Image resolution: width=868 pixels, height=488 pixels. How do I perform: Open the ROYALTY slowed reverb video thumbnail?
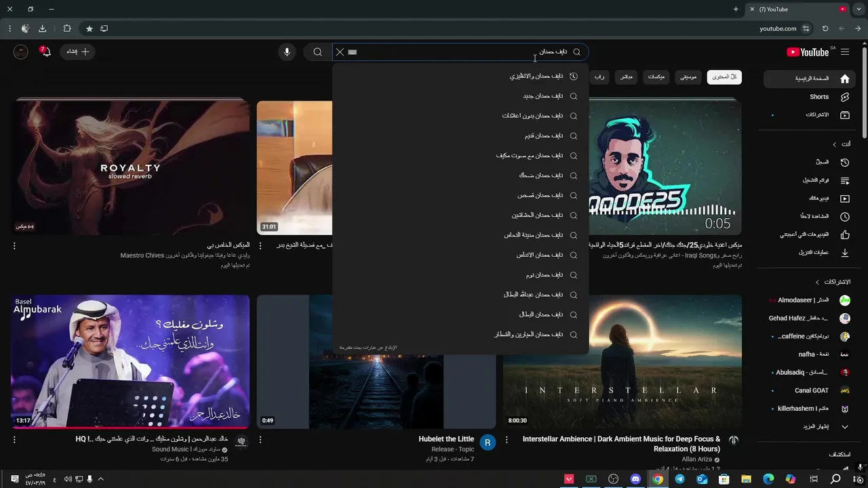pos(130,167)
